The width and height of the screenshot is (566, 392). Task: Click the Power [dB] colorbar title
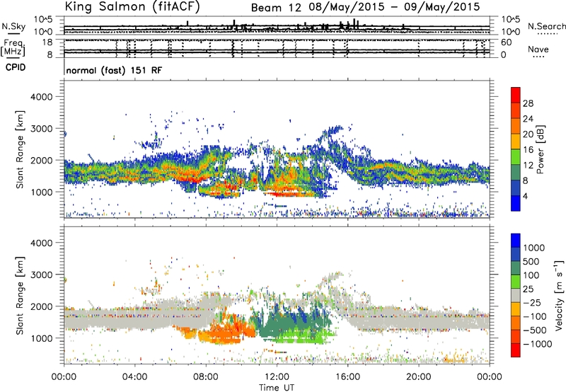[x=540, y=149]
